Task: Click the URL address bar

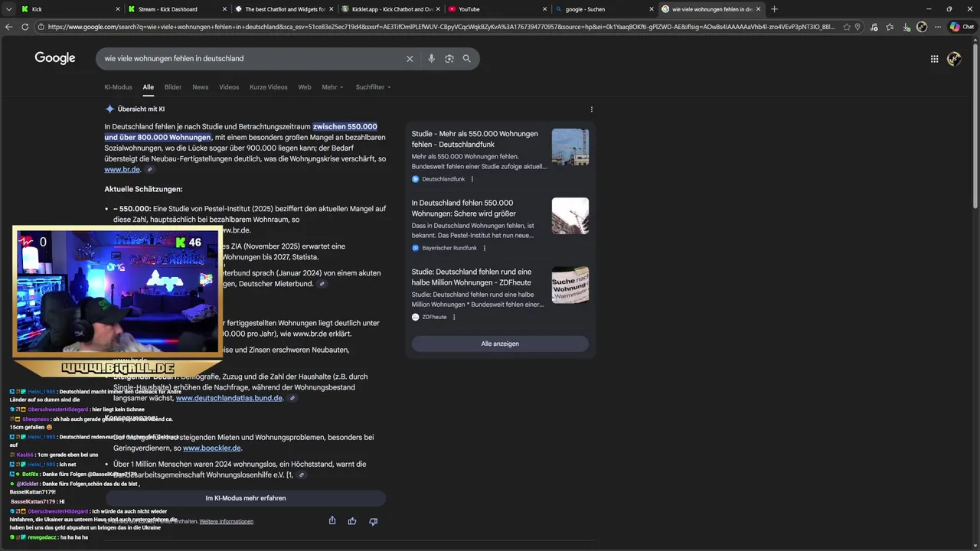Action: coord(440,27)
